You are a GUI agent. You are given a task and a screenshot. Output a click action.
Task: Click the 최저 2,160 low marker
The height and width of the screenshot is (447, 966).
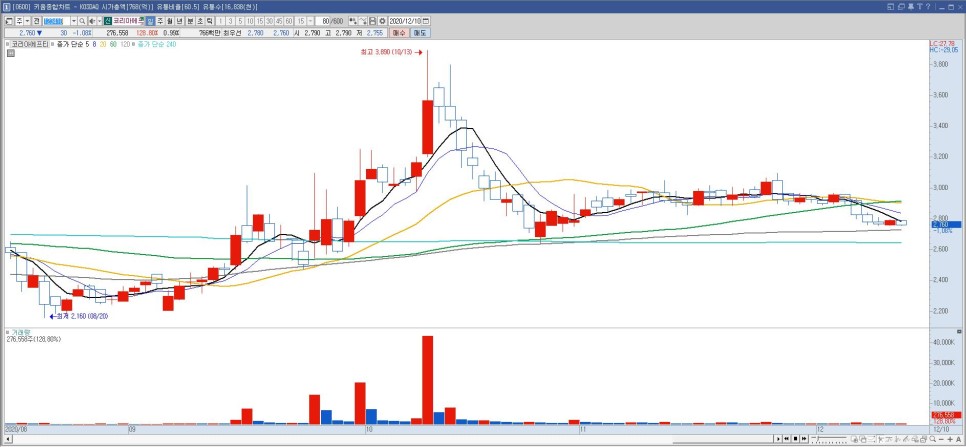(x=77, y=316)
